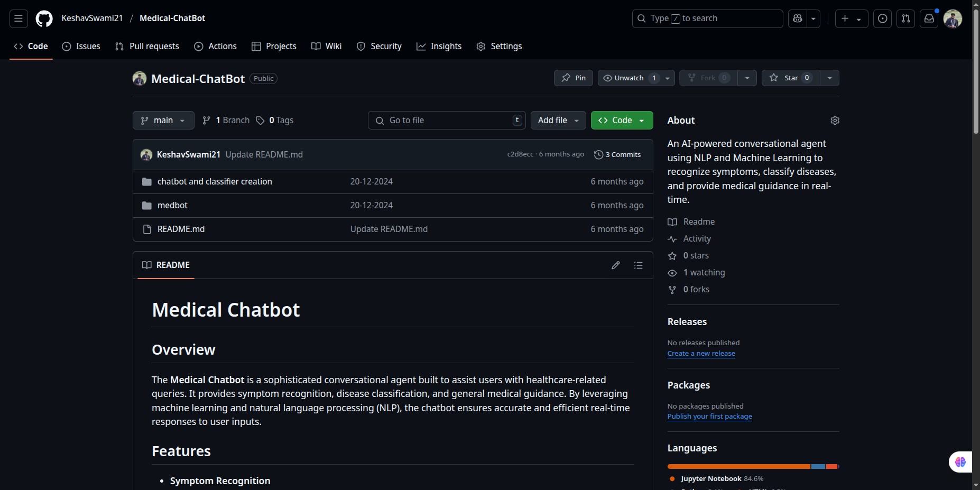Click the KeshavSwami21 breadcrumb link
Image resolution: width=980 pixels, height=490 pixels.
(92, 19)
